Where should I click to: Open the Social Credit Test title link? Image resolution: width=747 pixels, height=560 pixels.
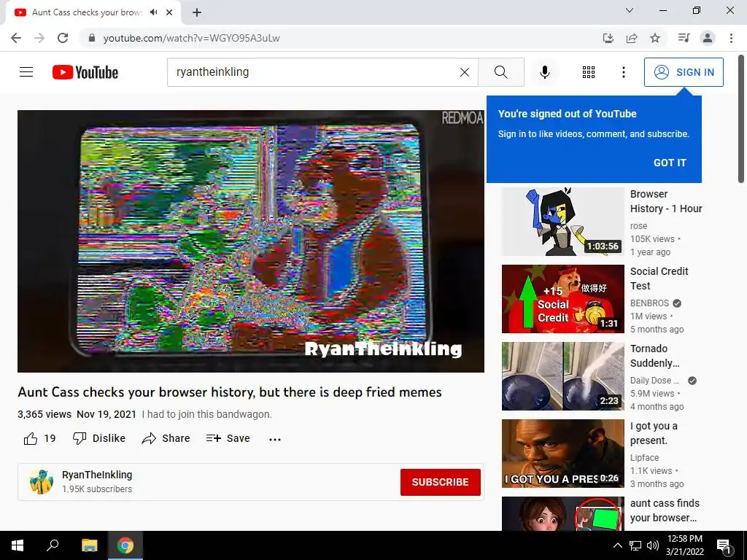pos(659,279)
